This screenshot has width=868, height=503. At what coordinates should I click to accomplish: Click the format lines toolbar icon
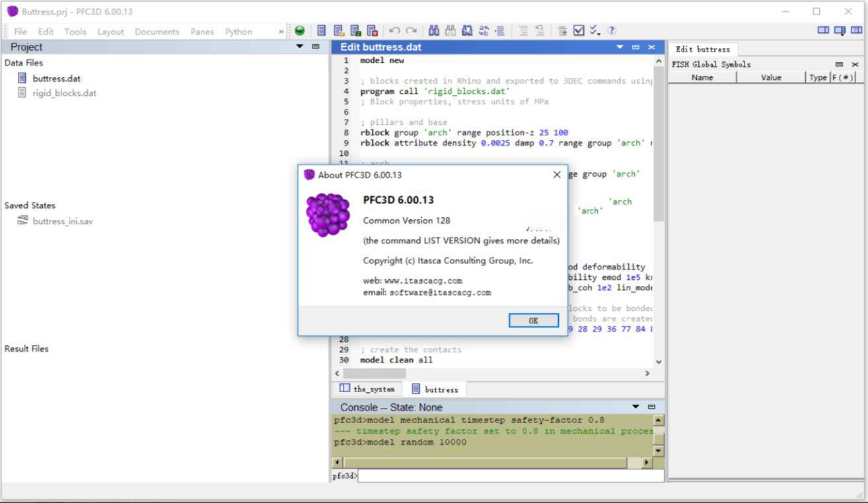click(x=563, y=31)
